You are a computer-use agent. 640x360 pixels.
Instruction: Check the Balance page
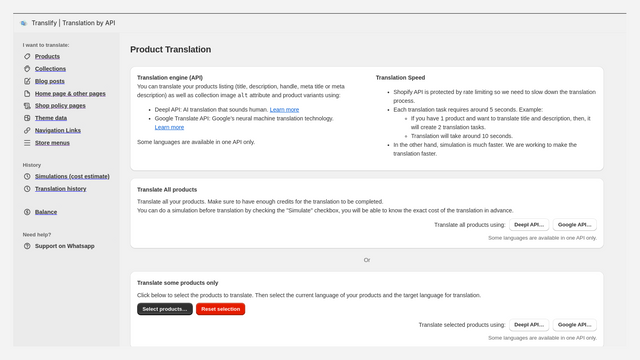(46, 212)
